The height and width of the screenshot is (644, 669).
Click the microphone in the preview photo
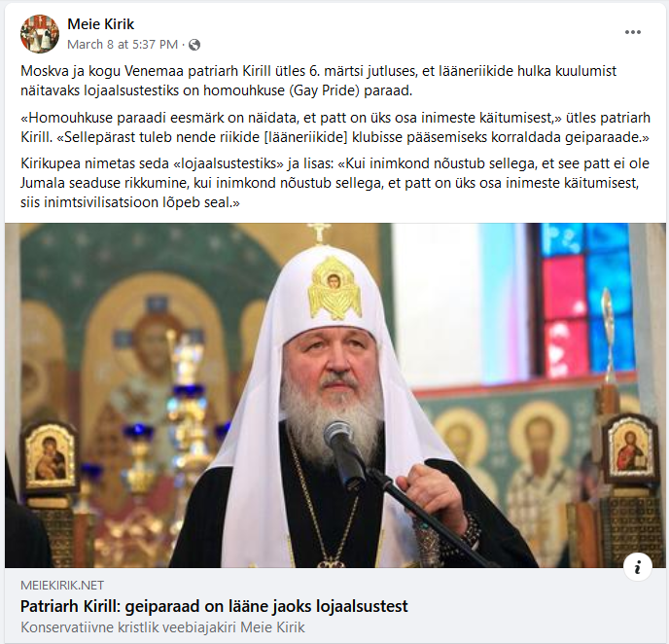(344, 452)
